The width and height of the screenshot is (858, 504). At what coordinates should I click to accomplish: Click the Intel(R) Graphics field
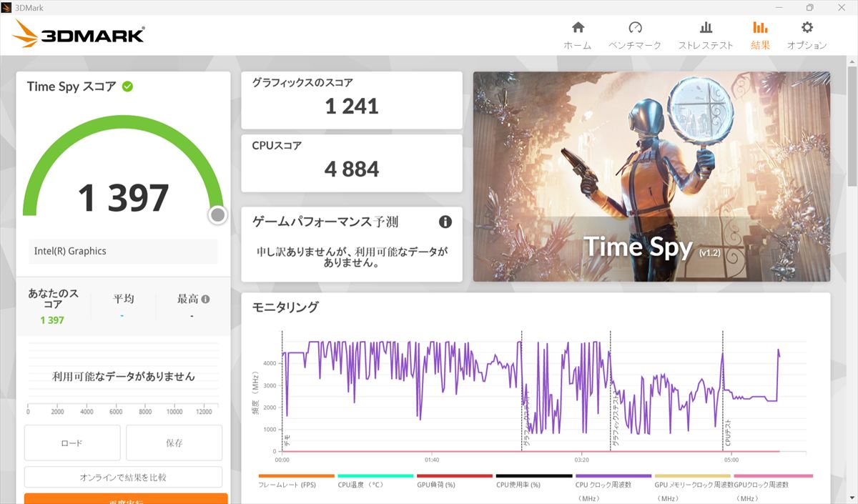pos(123,251)
